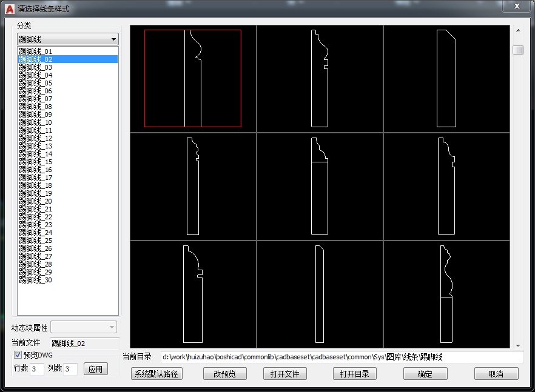Screen dimensions: 535x392
Task: Select the top-middle skirting profile thumbnail
Action: pos(320,78)
